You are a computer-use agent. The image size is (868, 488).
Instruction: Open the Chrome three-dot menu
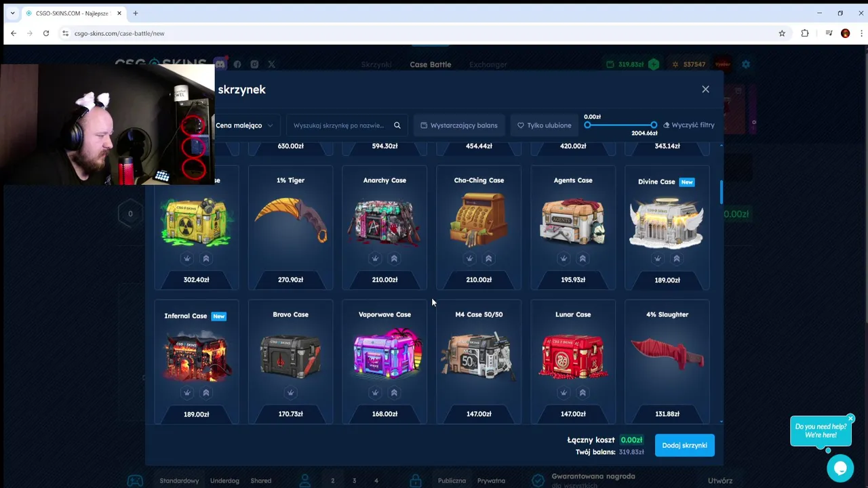(x=861, y=33)
